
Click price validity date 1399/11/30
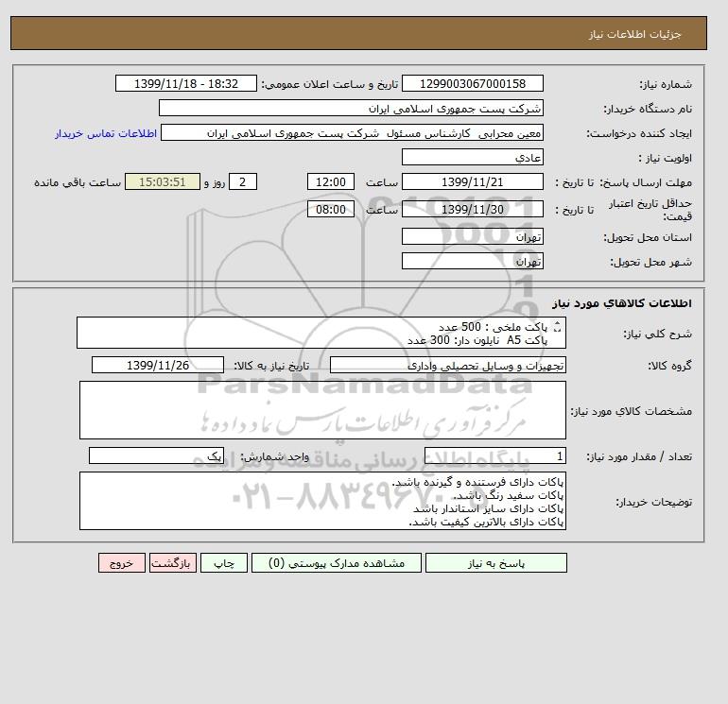click(472, 209)
